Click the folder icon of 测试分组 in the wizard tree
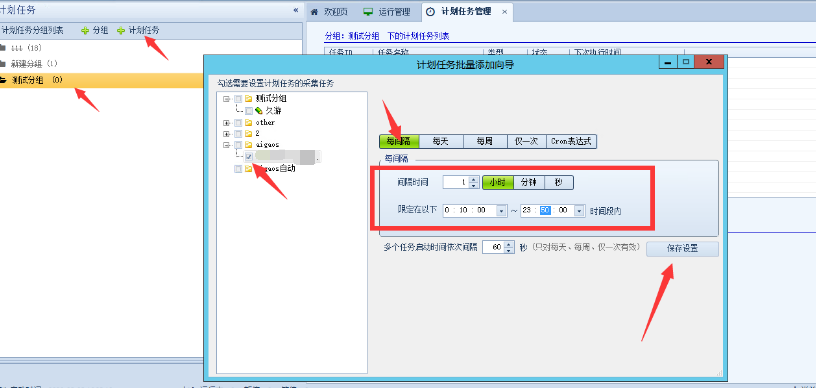The width and height of the screenshot is (816, 388). click(x=249, y=98)
